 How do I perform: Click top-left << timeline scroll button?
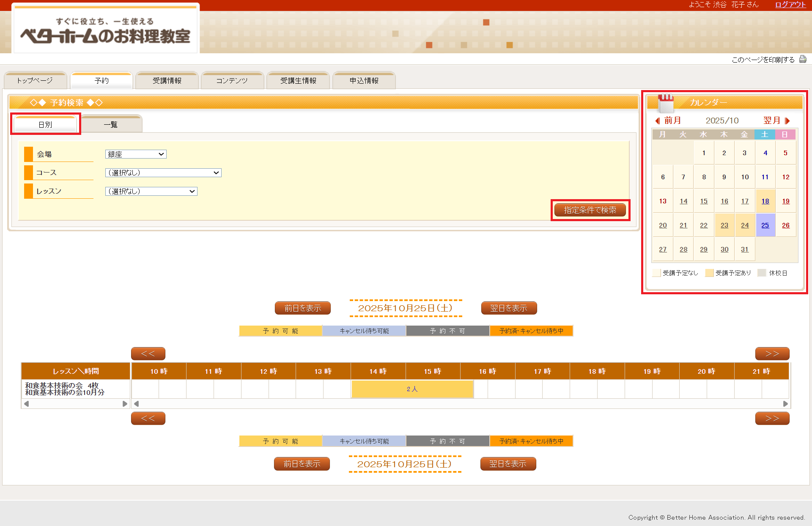click(148, 353)
